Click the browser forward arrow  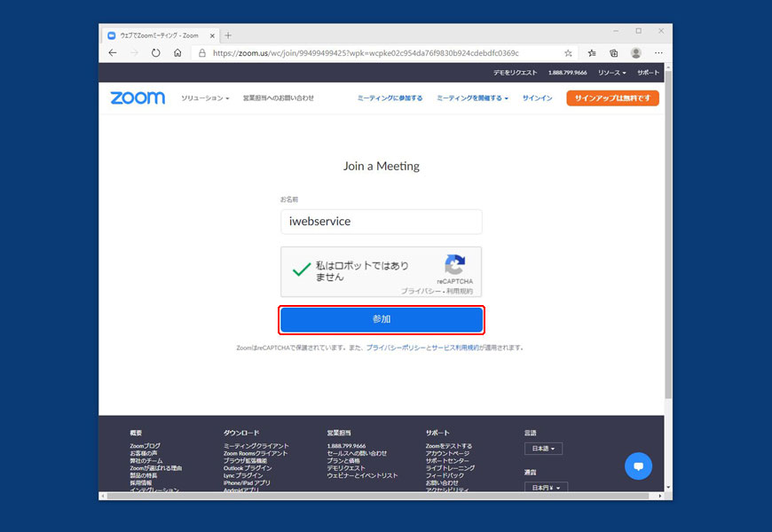pyautogui.click(x=134, y=52)
